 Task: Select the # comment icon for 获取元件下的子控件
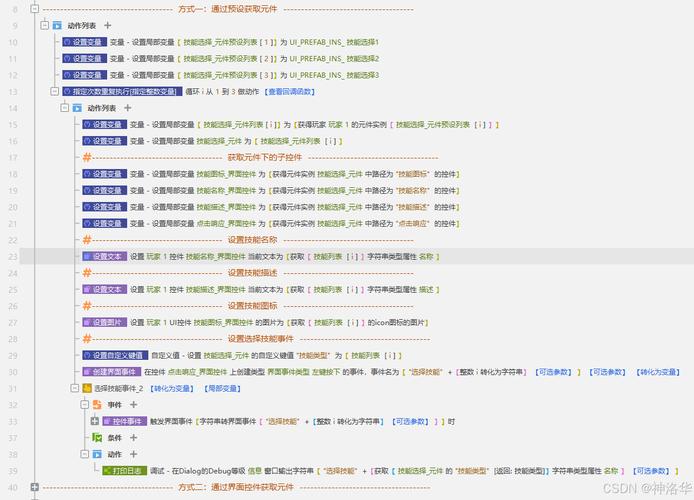(87, 158)
